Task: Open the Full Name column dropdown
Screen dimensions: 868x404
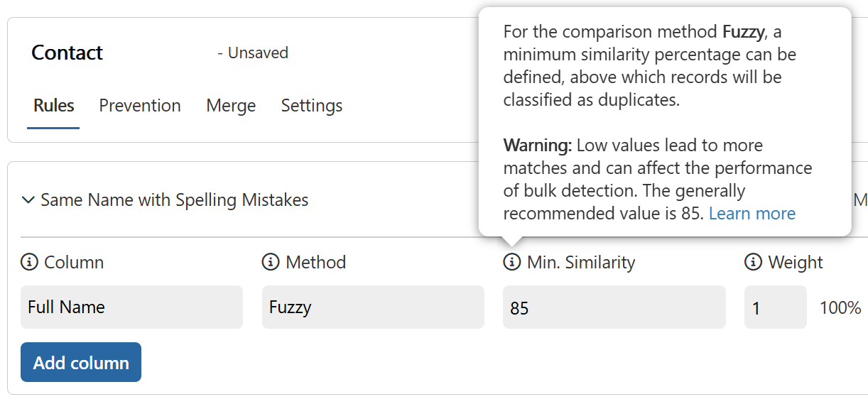Action: pos(131,307)
